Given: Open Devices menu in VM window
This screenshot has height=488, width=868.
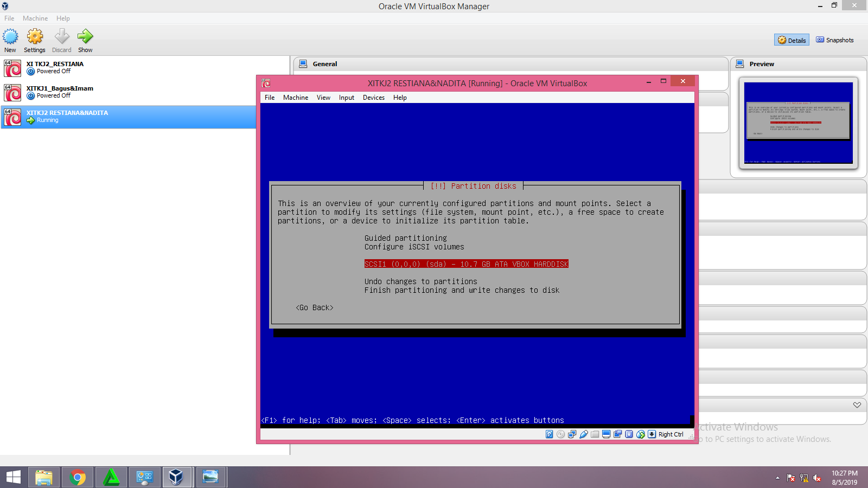Looking at the screenshot, I should pos(374,98).
